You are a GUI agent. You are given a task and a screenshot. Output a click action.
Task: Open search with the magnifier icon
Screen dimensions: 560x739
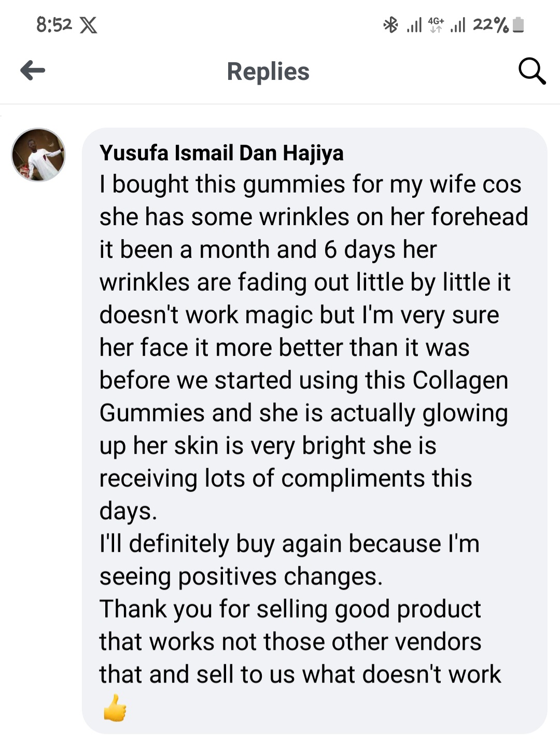532,71
